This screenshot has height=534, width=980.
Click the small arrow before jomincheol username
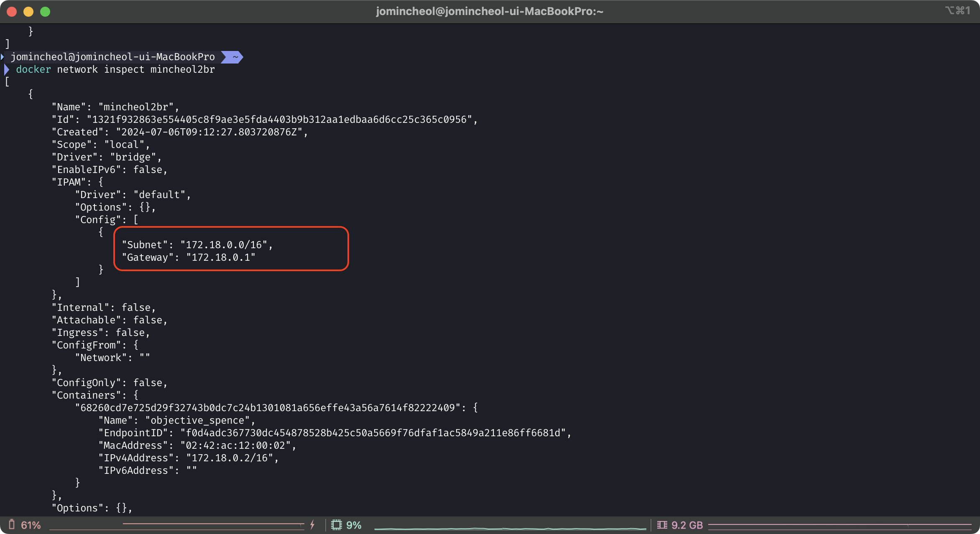pyautogui.click(x=3, y=57)
